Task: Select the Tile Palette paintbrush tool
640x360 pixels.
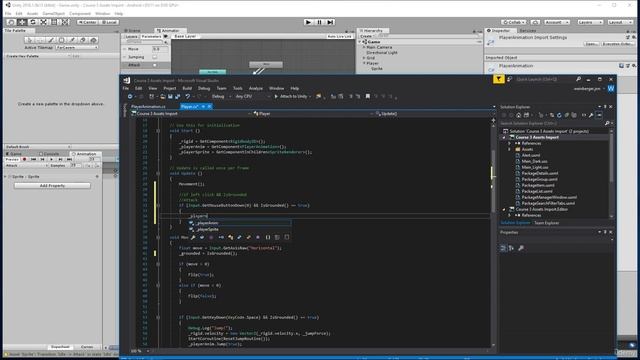Action: [51, 40]
